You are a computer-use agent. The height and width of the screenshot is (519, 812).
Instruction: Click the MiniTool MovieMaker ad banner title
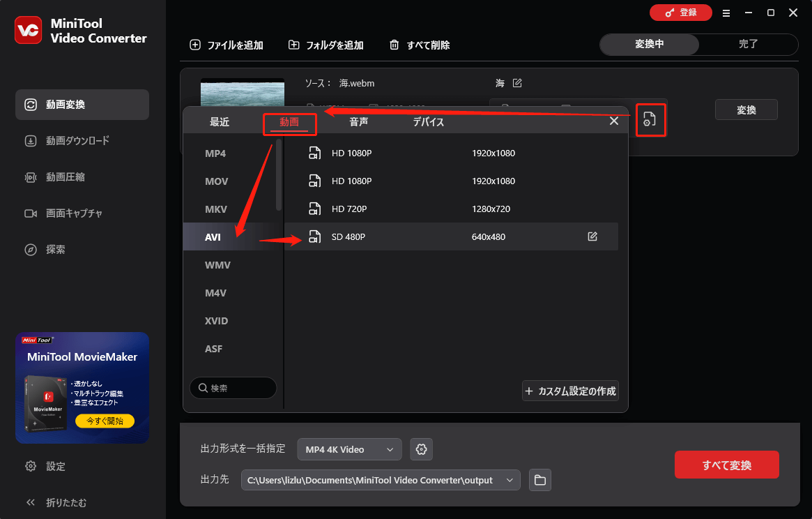(82, 356)
